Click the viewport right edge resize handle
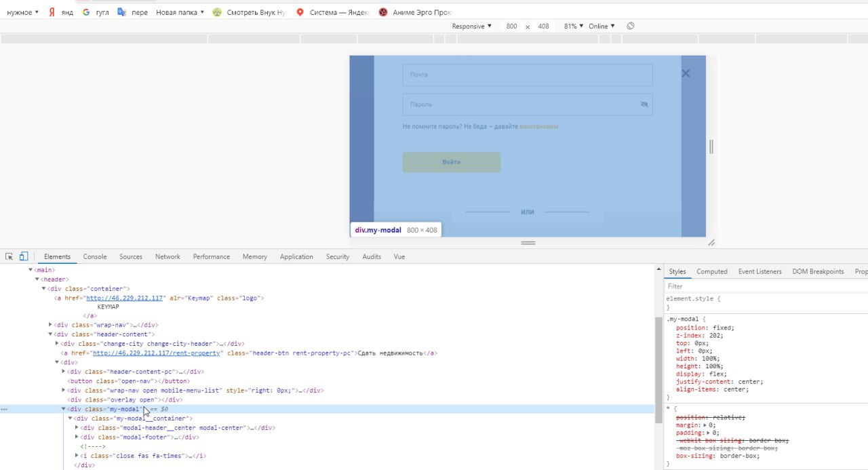 point(711,146)
